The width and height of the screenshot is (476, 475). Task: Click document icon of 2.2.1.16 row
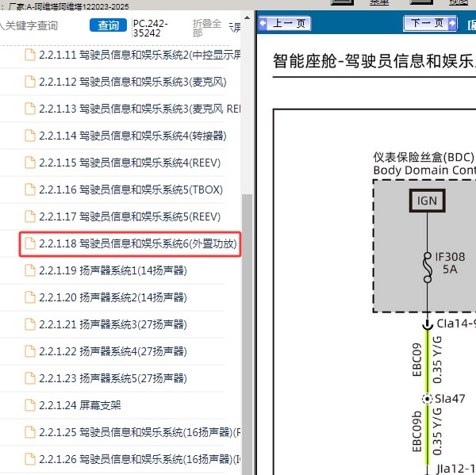30,190
